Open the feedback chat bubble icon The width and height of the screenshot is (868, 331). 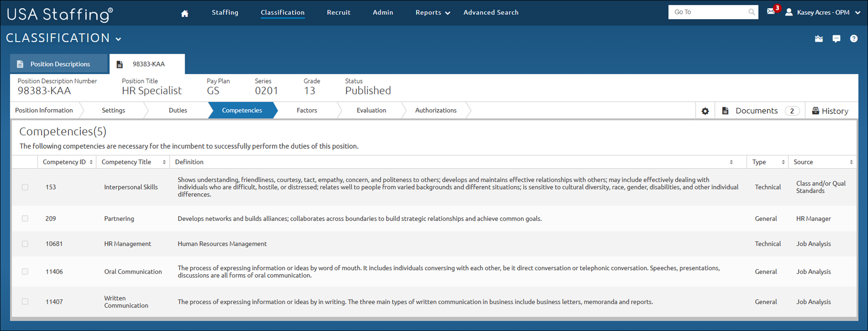836,39
